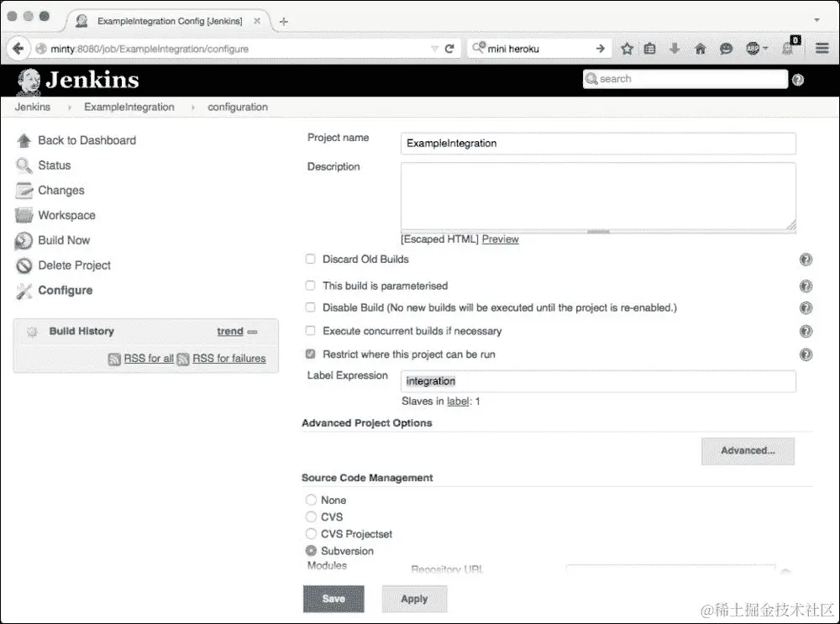Open search help icon in Jenkins header
This screenshot has height=624, width=840.
[x=798, y=80]
